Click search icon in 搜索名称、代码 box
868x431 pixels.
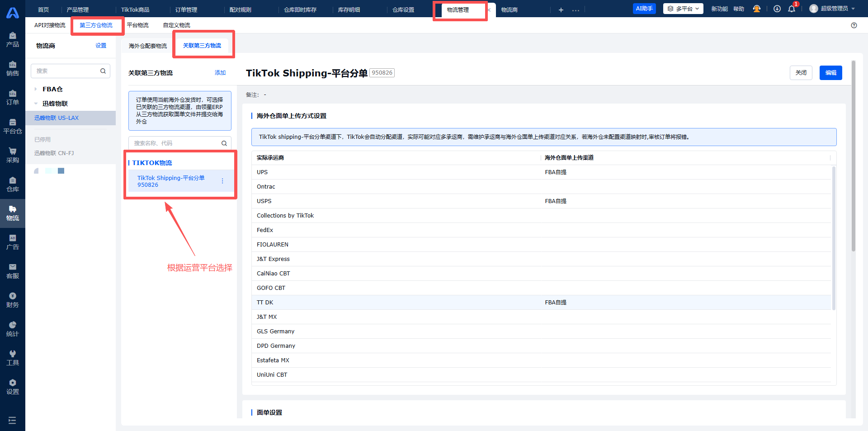coord(224,143)
